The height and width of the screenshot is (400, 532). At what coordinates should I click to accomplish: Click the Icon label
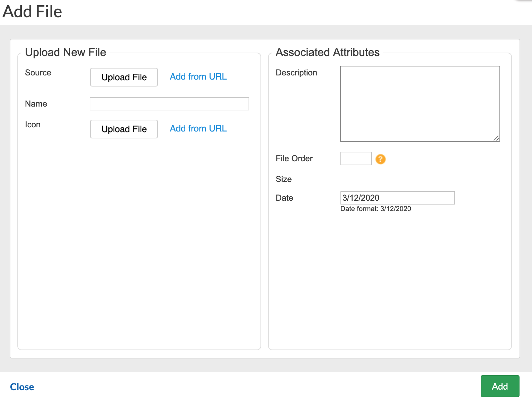(x=33, y=125)
